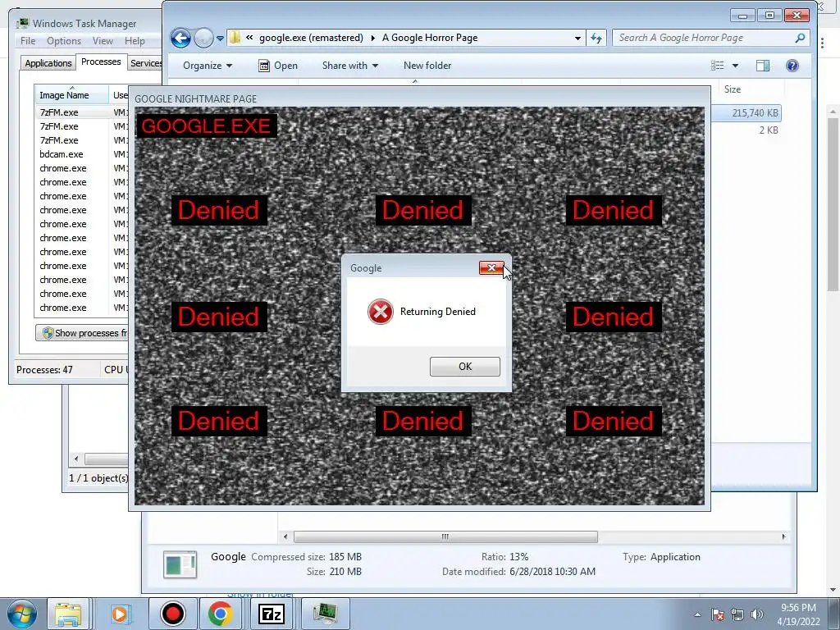Click OK in the Google error dialog

(x=464, y=367)
